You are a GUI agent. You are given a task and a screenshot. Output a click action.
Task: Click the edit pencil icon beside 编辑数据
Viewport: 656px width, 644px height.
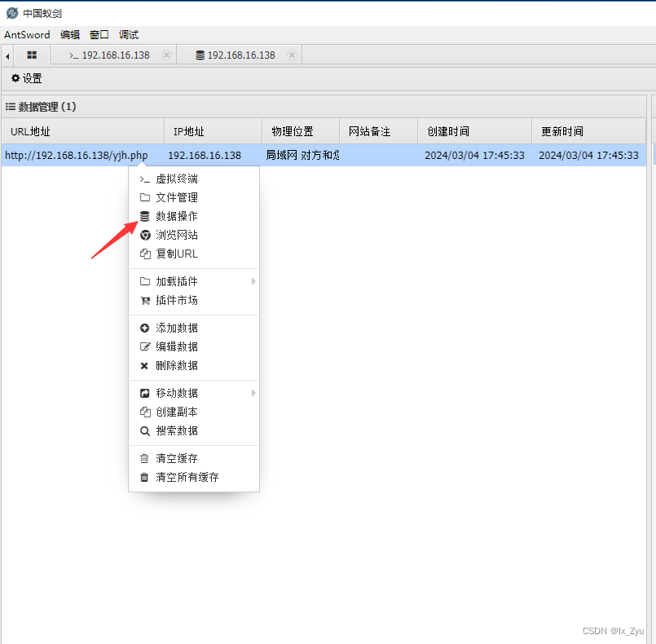(x=145, y=347)
